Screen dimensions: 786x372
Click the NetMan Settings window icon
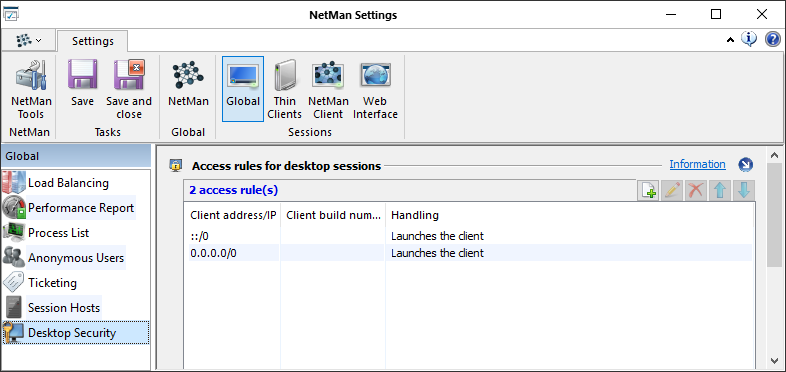tap(12, 14)
